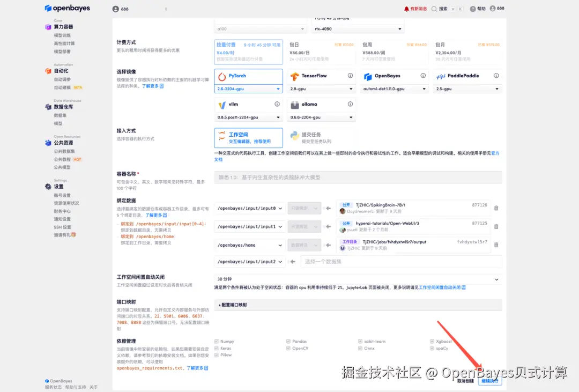
Task: Go to 模型训练 in the sidebar
Action: coord(62,35)
